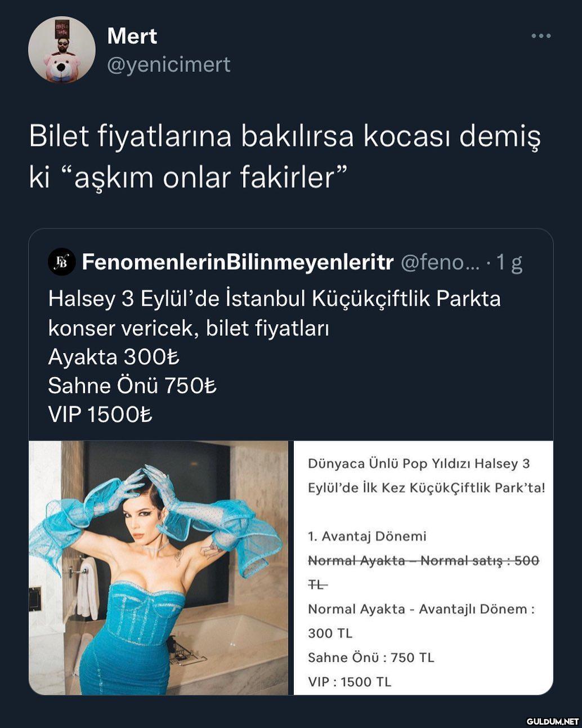
Task: Click the FenomenlerinBilinmeyenleritr profile icon
Action: 61,262
